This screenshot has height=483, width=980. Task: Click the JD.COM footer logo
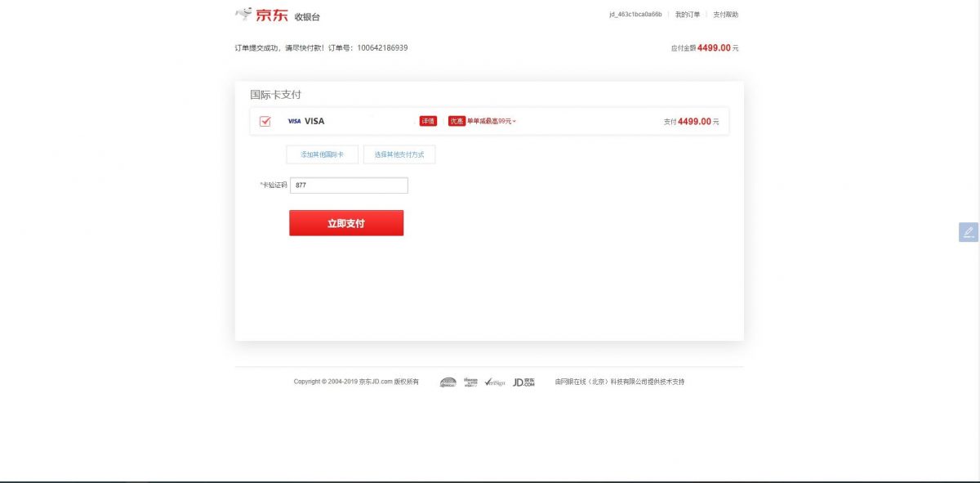[x=523, y=382]
